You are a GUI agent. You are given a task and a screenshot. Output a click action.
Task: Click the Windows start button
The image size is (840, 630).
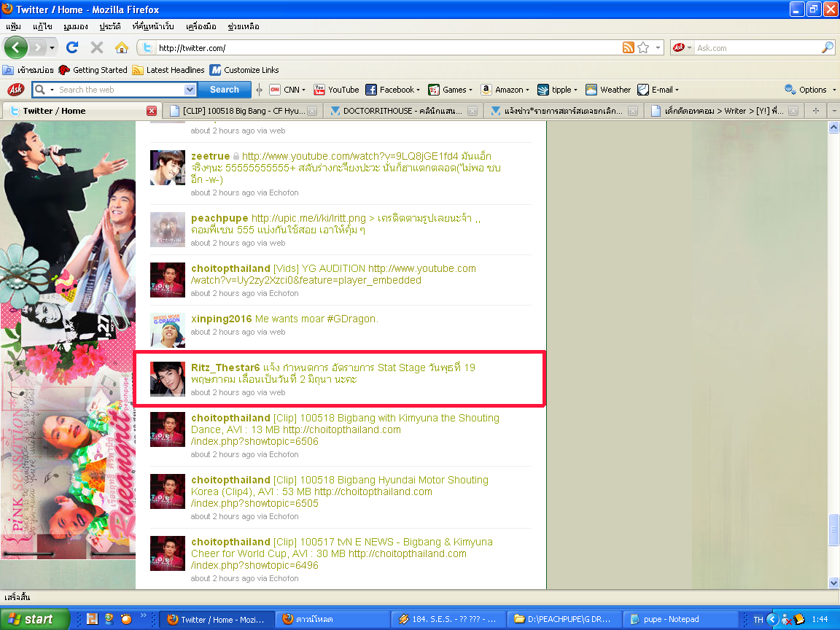[34, 619]
